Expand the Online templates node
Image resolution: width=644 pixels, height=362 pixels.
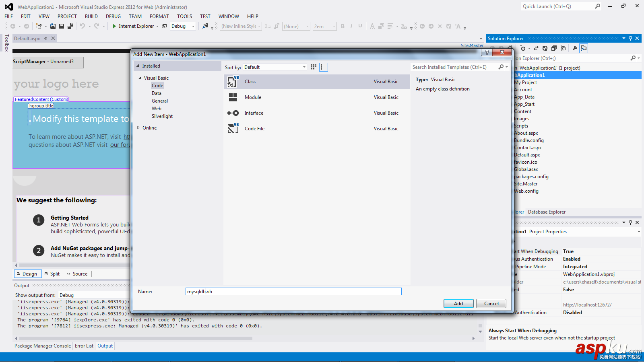click(x=138, y=128)
